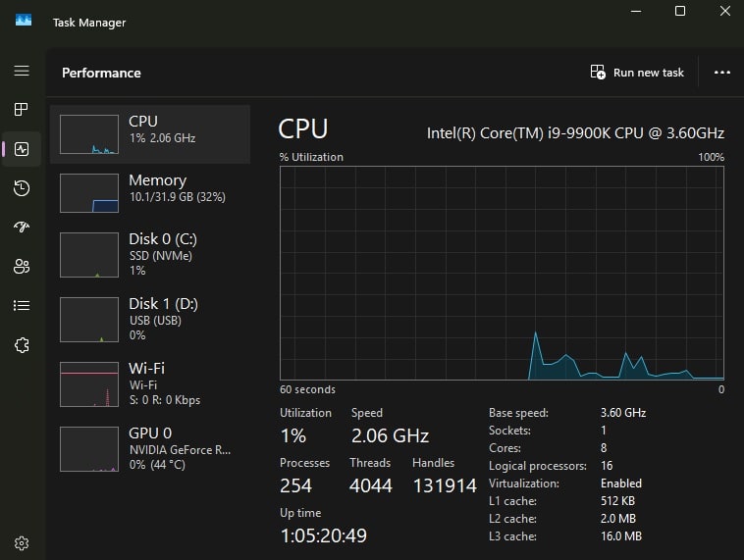Click the Disk 0 mini graph thumbnail
The image size is (744, 560).
89,255
